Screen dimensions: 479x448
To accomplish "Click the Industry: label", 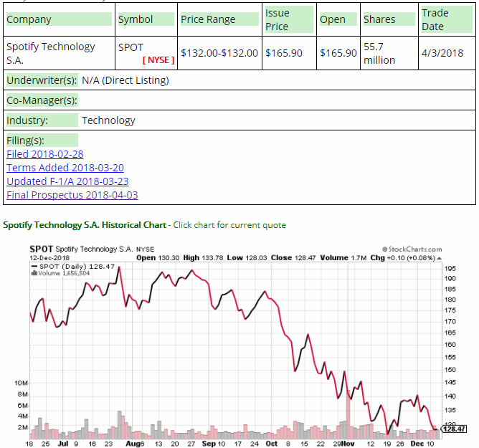I will [x=42, y=120].
